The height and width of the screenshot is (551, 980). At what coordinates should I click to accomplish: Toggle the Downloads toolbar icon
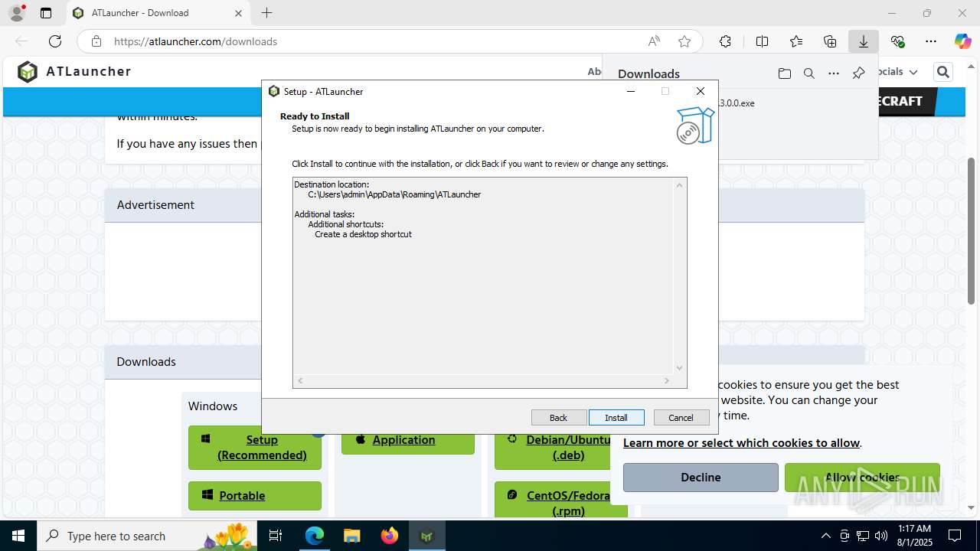[864, 41]
